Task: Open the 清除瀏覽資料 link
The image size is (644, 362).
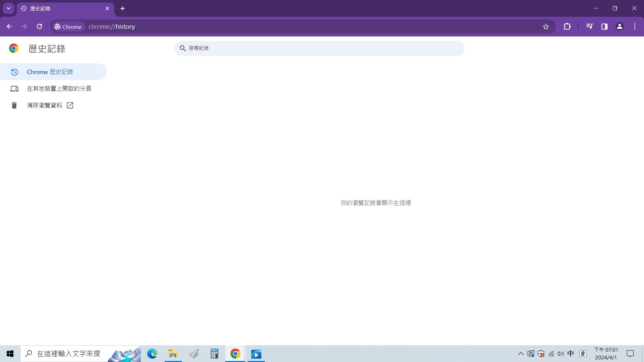Action: [x=45, y=105]
